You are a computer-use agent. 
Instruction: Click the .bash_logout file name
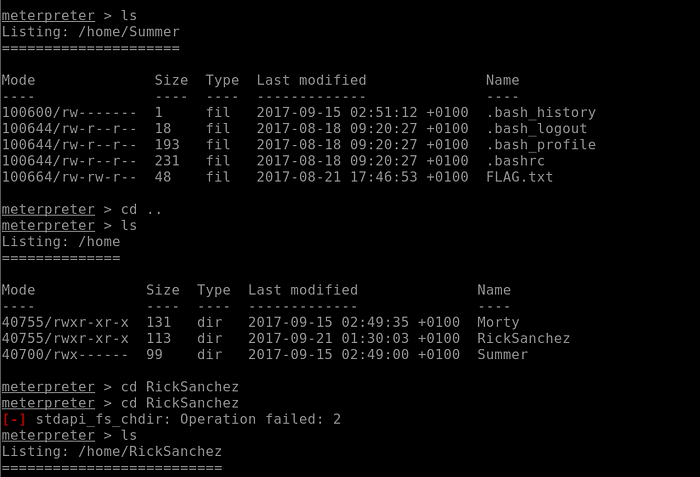click(x=536, y=129)
